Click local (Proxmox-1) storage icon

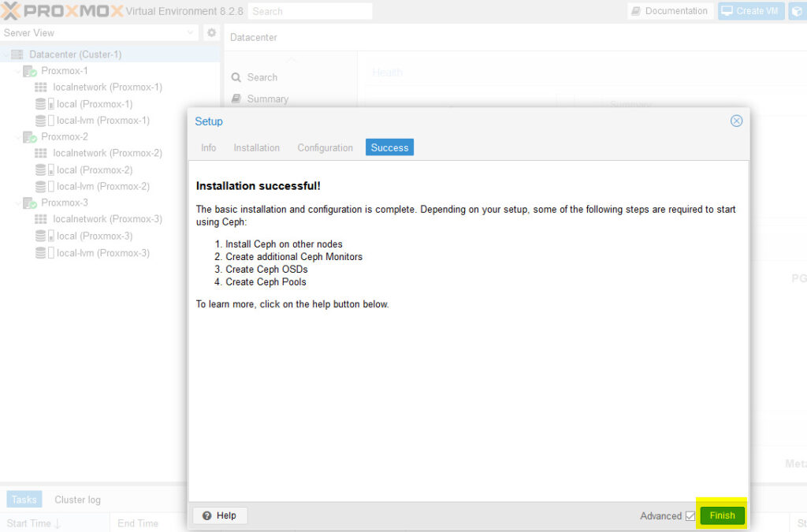coord(45,104)
